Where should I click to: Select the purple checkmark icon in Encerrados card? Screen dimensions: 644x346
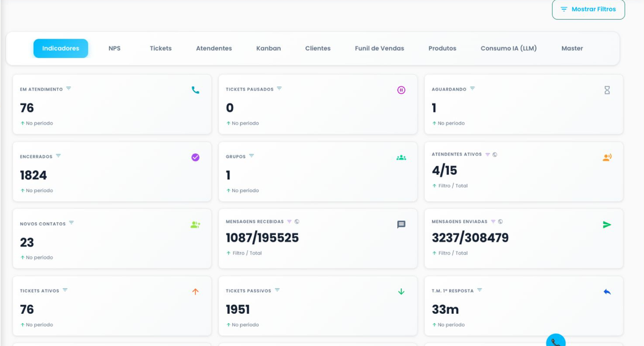[x=195, y=157]
